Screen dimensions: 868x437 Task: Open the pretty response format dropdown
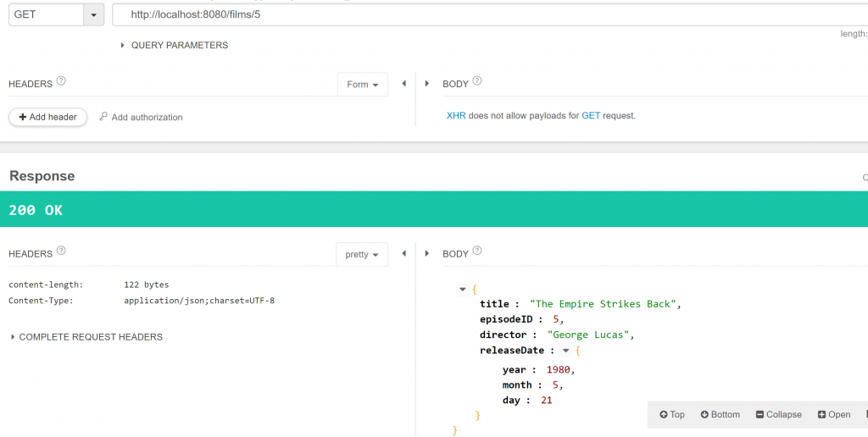pos(362,254)
